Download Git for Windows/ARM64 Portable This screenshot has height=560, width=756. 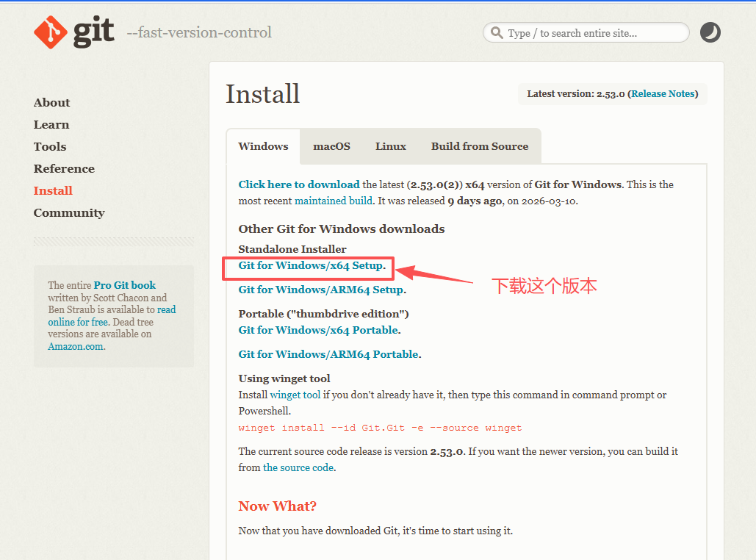coord(330,354)
